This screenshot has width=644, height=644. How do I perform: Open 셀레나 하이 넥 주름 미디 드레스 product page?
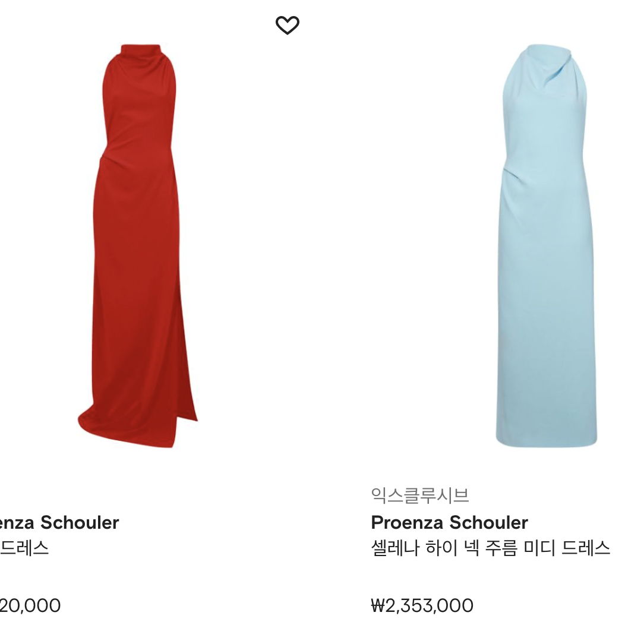490,548
